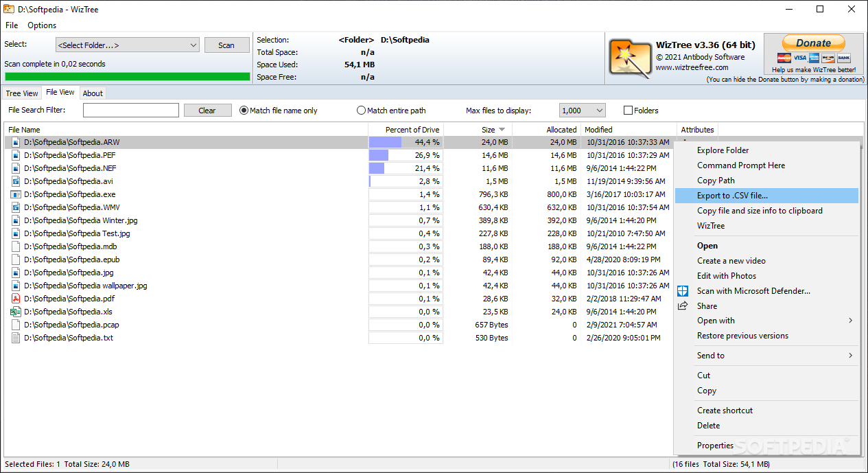Click the scan progress bar
This screenshot has width=868, height=473.
[x=128, y=76]
